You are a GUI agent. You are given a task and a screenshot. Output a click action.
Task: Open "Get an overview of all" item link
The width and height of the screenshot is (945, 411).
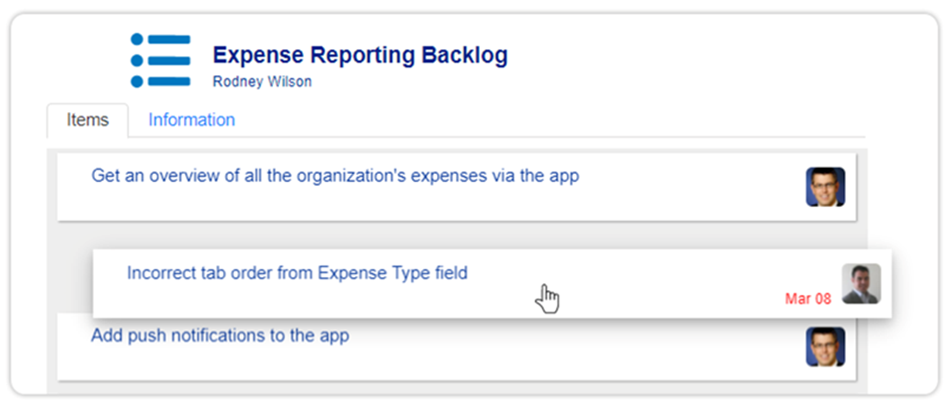click(335, 176)
